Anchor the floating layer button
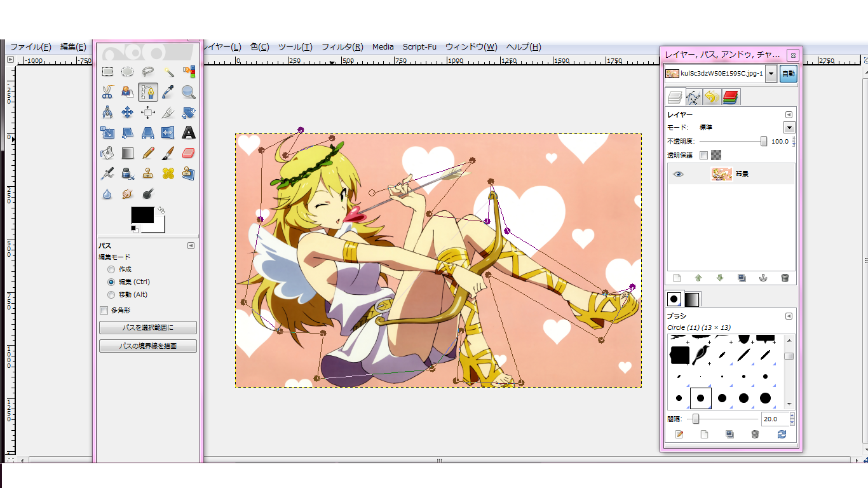This screenshot has width=868, height=488. point(763,278)
